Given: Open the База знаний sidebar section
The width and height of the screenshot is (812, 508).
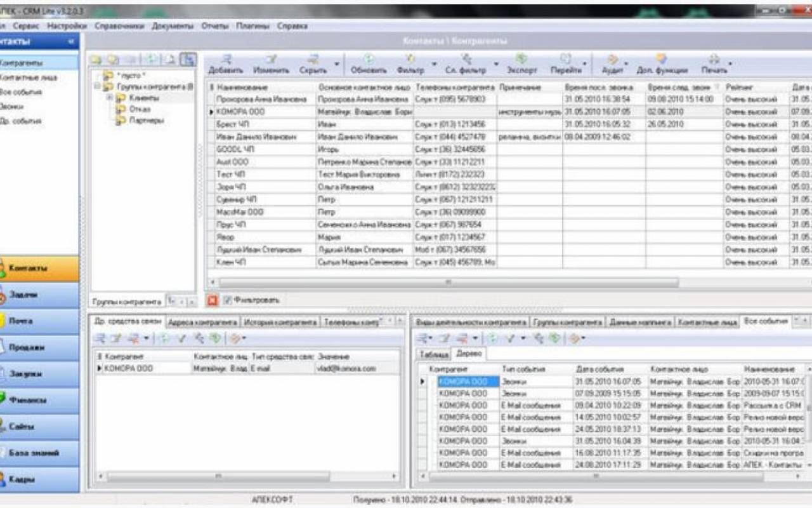Looking at the screenshot, I should 39,453.
